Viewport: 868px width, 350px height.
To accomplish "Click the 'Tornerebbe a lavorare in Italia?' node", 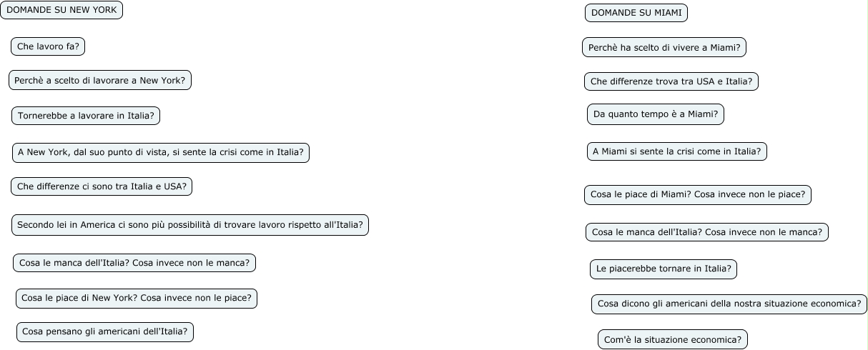I will point(86,115).
